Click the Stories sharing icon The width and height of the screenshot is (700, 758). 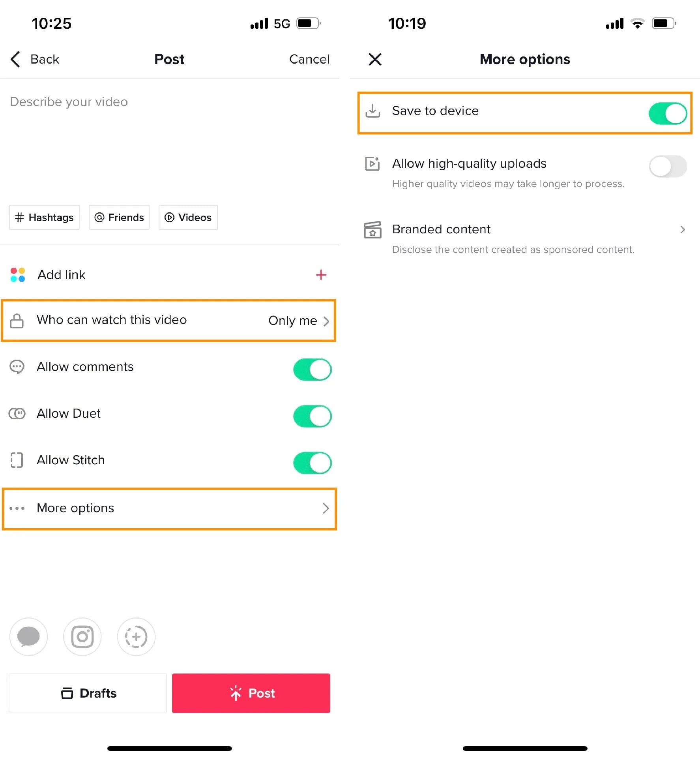136,636
